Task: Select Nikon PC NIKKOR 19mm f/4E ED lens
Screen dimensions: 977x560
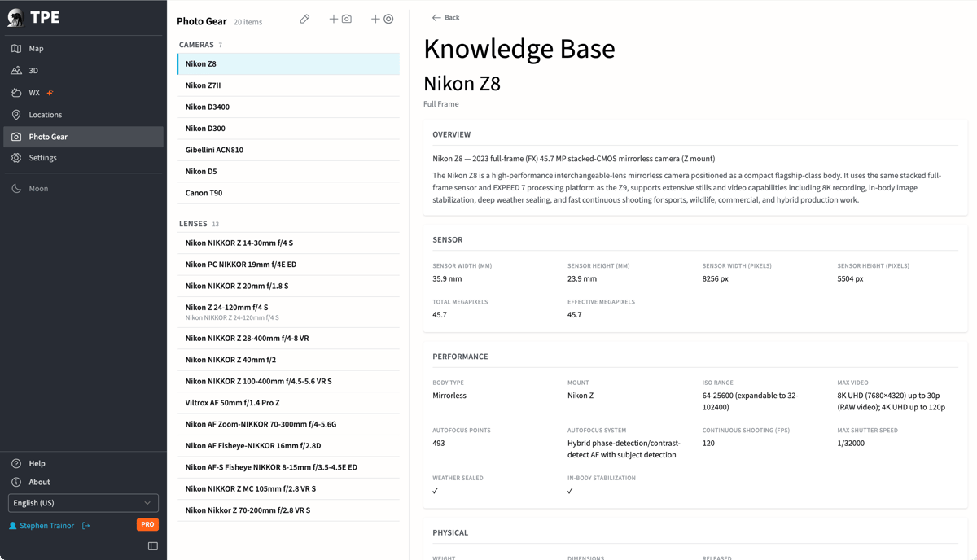Action: (x=288, y=265)
